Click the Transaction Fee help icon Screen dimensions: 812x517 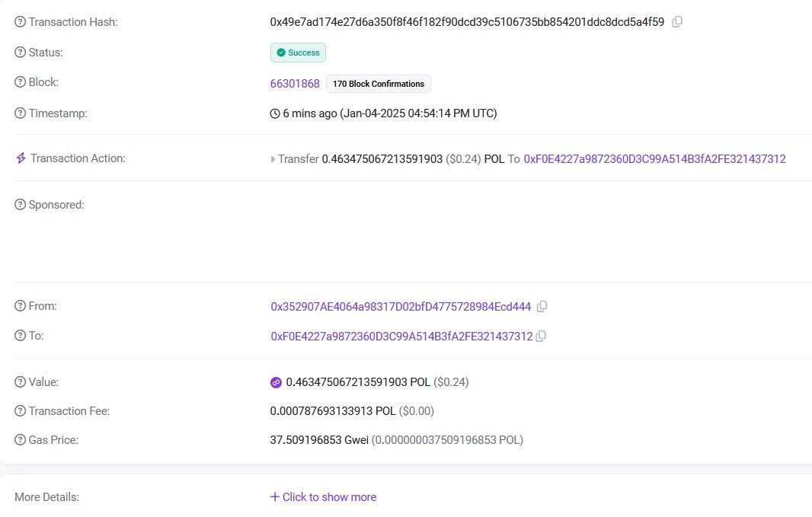click(20, 411)
